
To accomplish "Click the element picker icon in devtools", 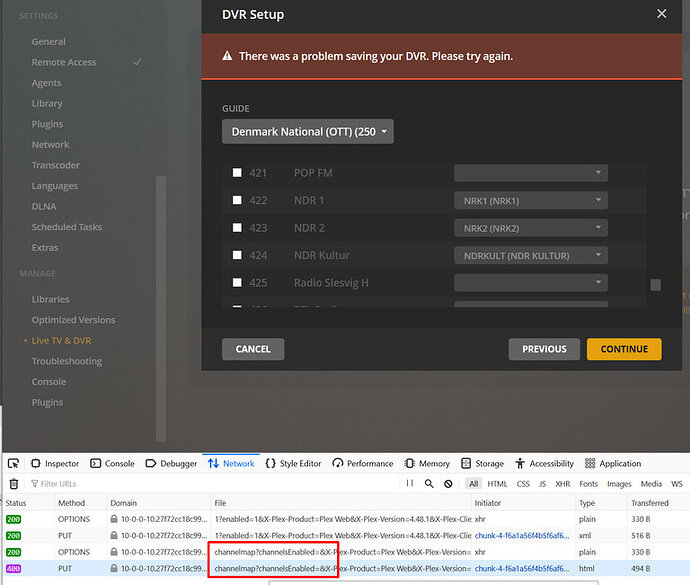I will [x=13, y=464].
